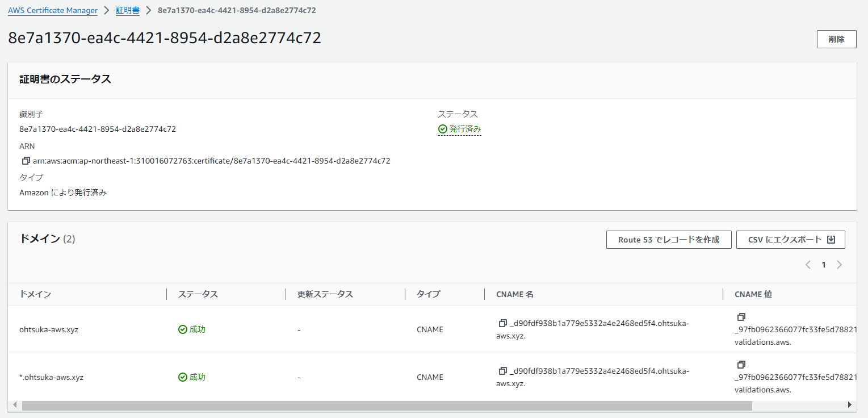Screen dimensions: 868x418
Task: Copy CNAME value for *.ohtsuka-aws.xyz row
Action: pyautogui.click(x=741, y=364)
